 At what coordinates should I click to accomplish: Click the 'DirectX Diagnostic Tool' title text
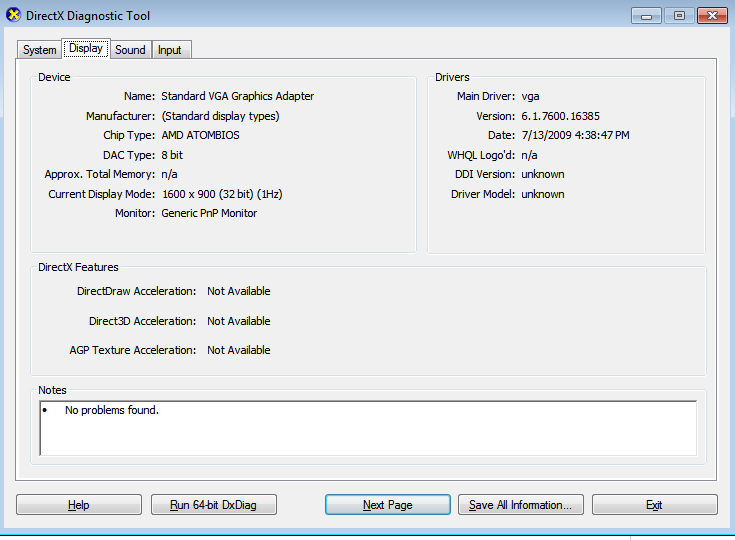(x=88, y=15)
